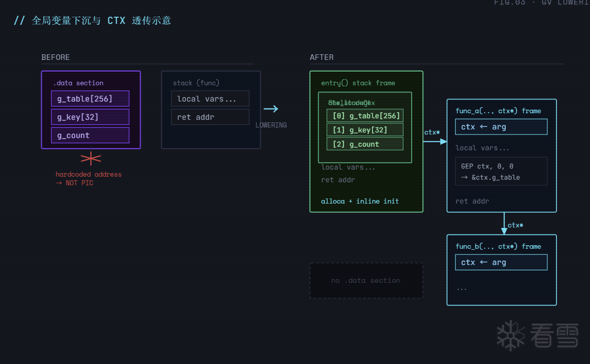Click the 'local vars...' box in stack (func)
This screenshot has height=364, width=590.
coord(210,98)
